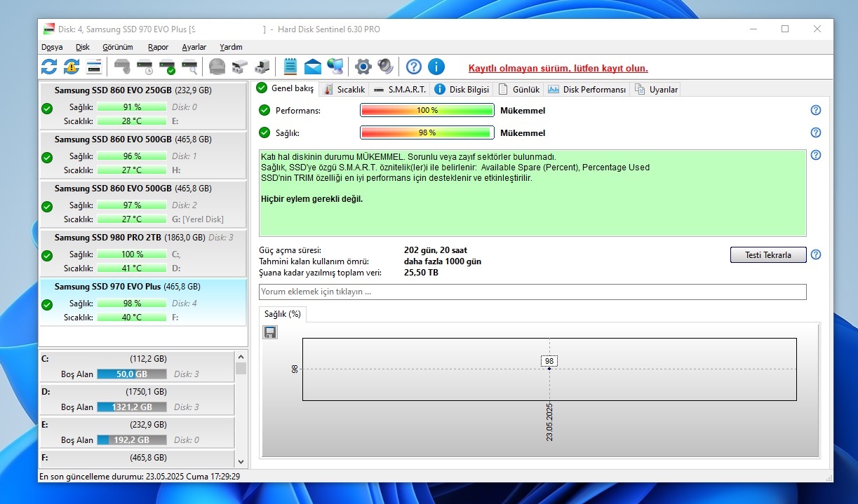
Task: Open the Ayarlar menu
Action: 194,47
